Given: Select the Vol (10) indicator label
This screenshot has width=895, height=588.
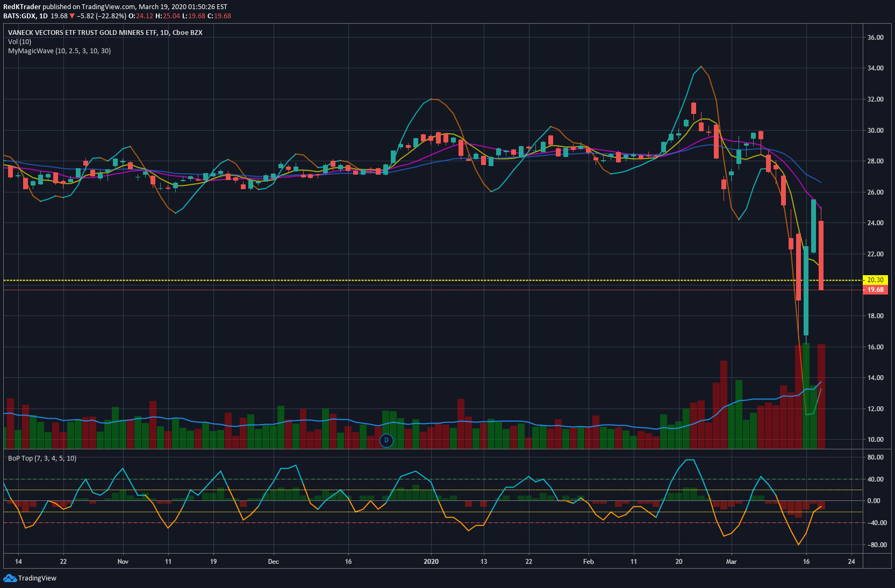Looking at the screenshot, I should click(x=20, y=42).
